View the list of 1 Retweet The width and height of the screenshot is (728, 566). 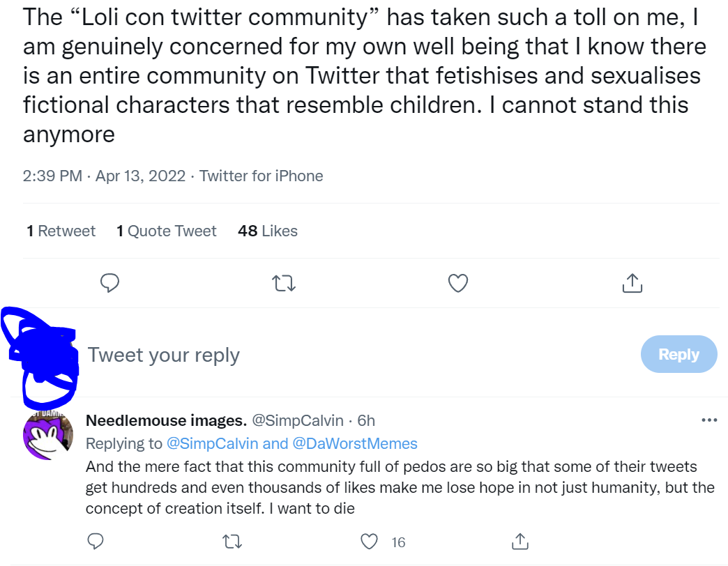coord(61,231)
